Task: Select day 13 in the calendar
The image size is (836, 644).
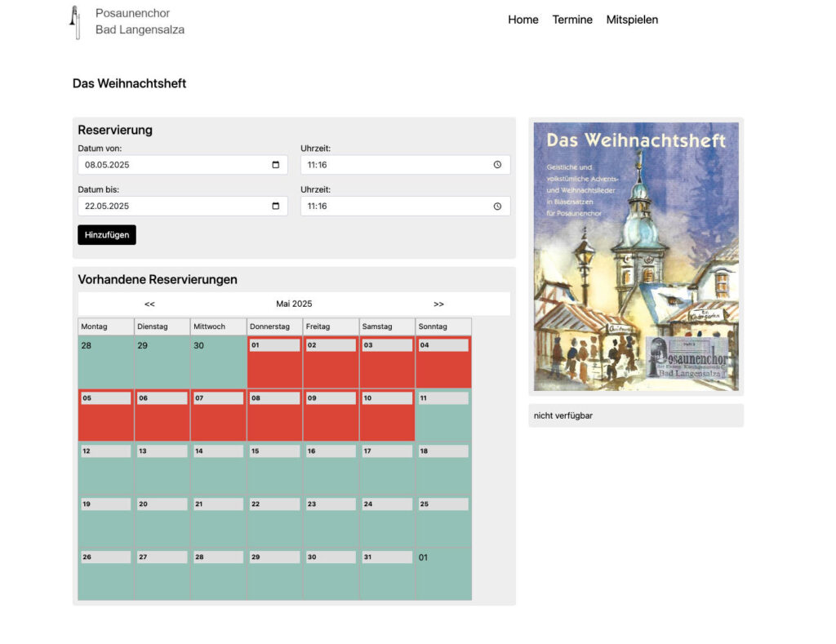Action: (162, 468)
